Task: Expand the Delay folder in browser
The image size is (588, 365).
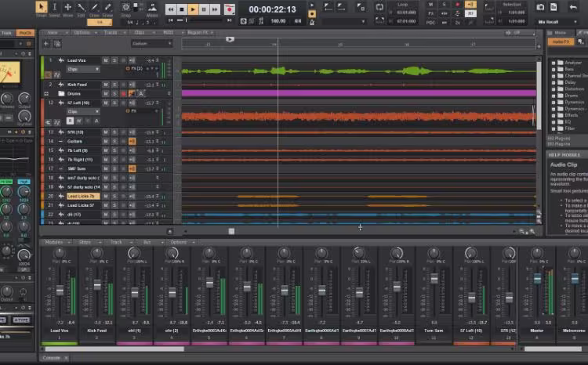Action: [554, 82]
